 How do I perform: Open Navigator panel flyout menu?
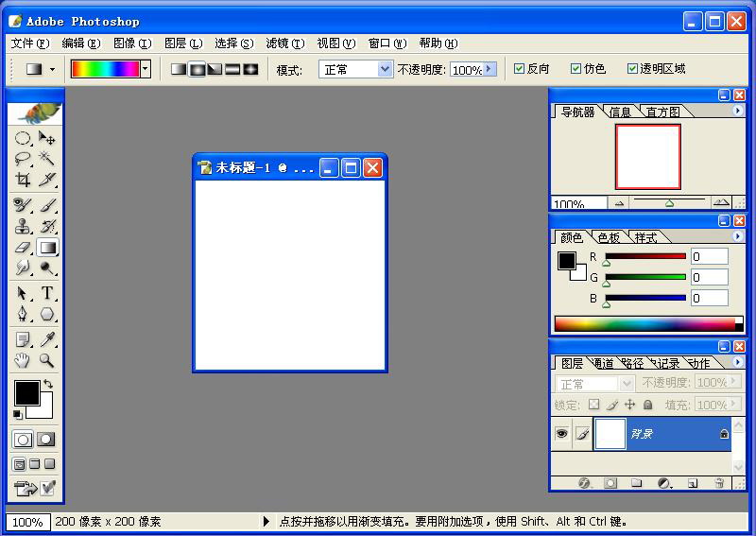pos(738,111)
